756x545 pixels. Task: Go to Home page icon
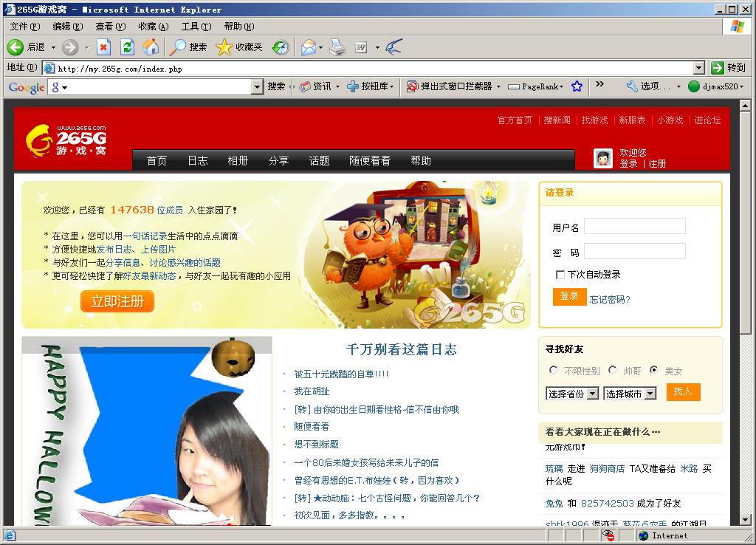[x=151, y=47]
